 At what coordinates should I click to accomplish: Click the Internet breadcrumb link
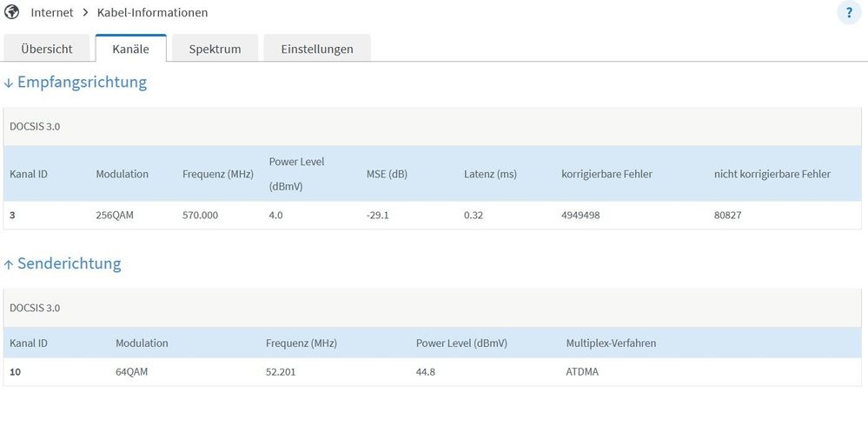click(52, 13)
